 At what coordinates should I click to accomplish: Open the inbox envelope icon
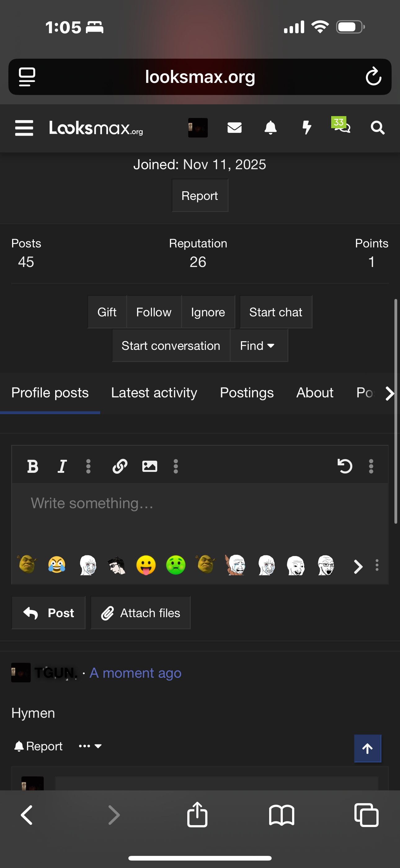point(234,128)
